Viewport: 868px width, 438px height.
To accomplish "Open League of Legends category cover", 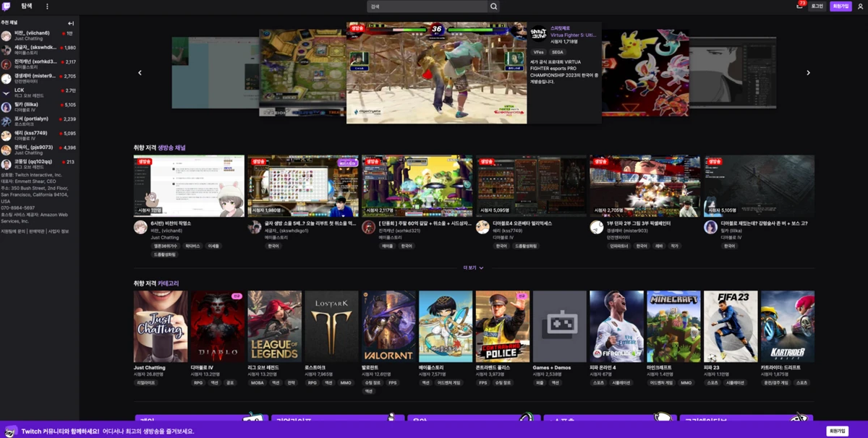I will pos(275,326).
